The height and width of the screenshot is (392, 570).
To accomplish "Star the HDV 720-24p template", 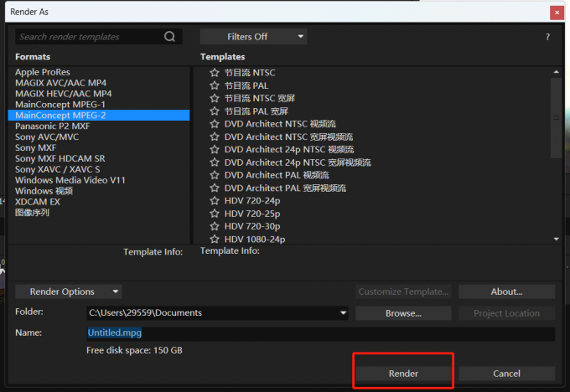I will 215,200.
